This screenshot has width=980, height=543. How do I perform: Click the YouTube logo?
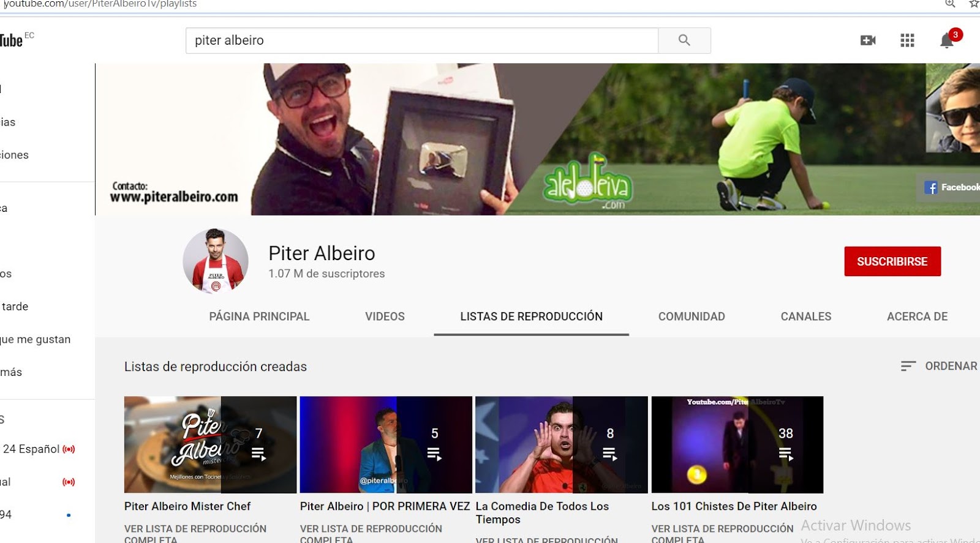[12, 40]
